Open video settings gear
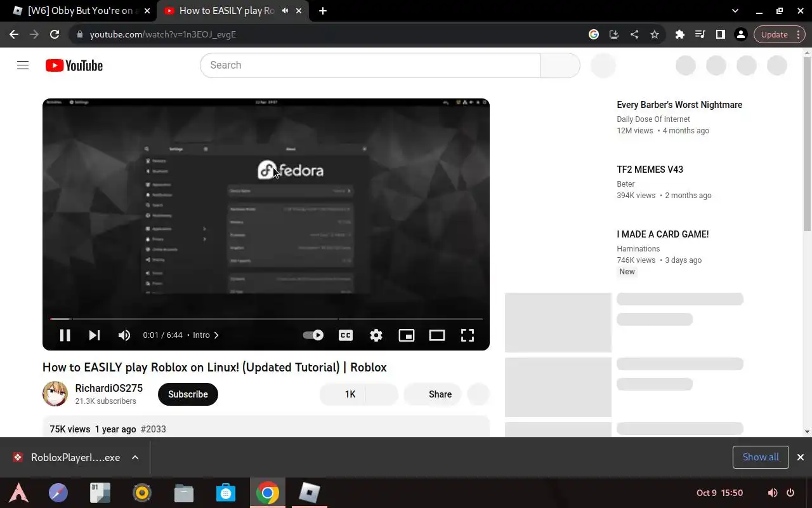 click(x=376, y=335)
